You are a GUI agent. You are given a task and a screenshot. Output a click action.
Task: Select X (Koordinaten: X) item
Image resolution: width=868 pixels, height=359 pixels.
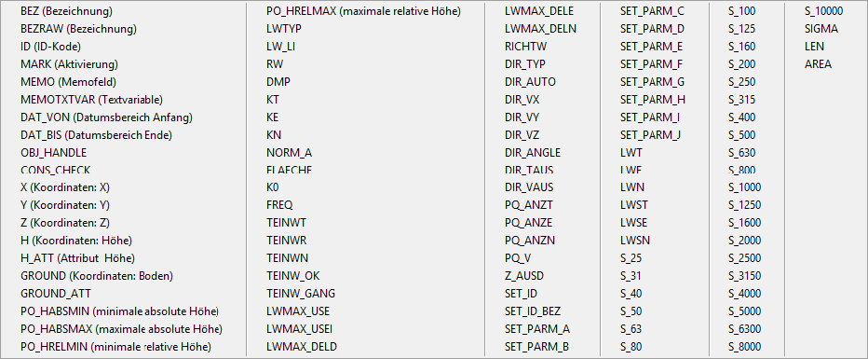point(65,187)
